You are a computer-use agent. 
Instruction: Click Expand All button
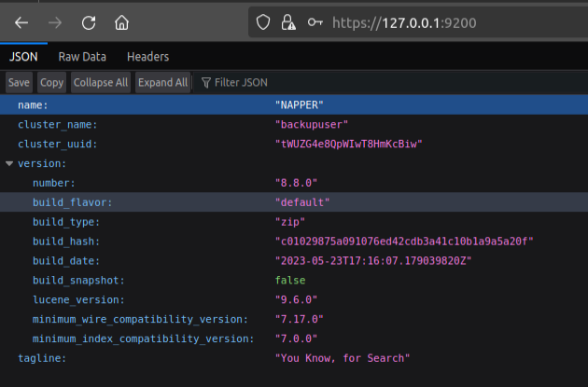[x=162, y=83]
